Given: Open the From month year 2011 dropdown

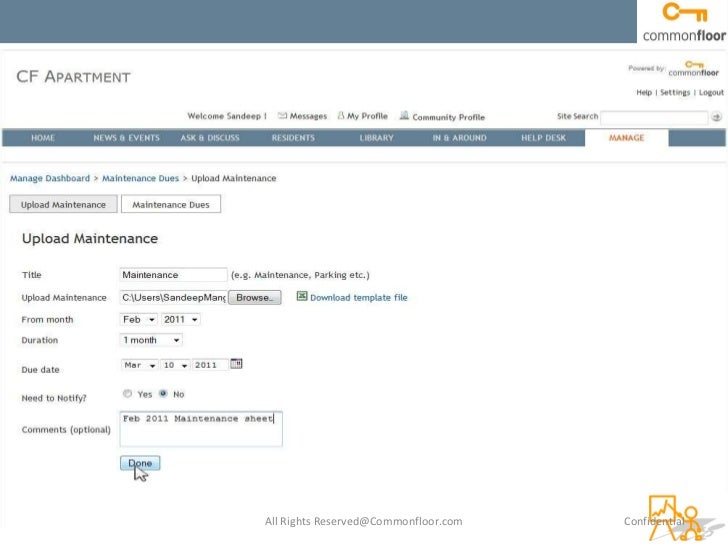Looking at the screenshot, I should click(x=181, y=319).
